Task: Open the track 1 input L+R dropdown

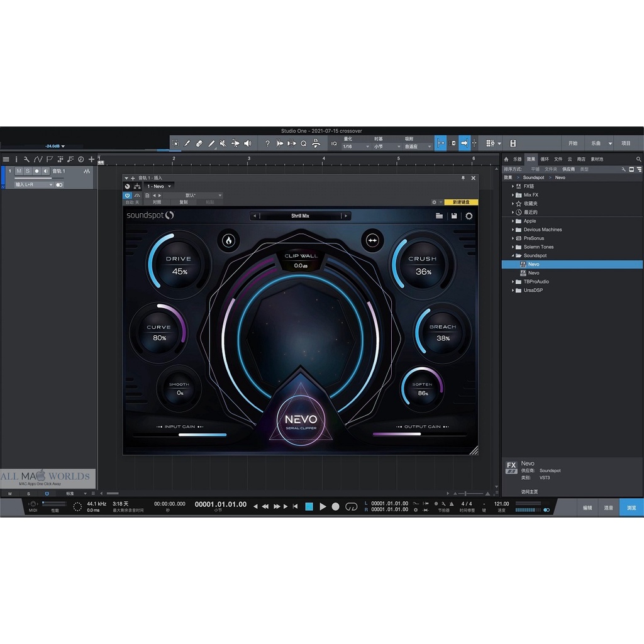Action: 34,185
